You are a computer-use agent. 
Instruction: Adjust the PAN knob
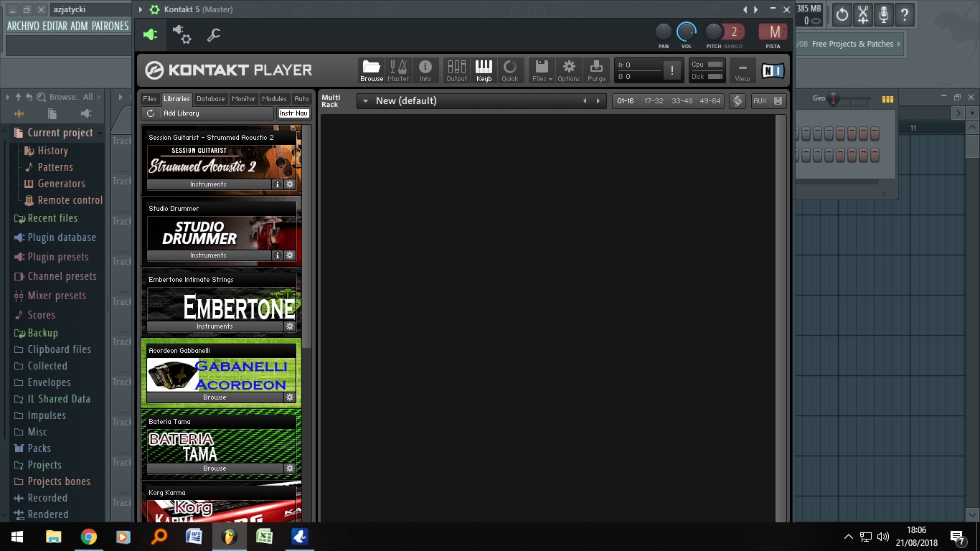coord(664,32)
